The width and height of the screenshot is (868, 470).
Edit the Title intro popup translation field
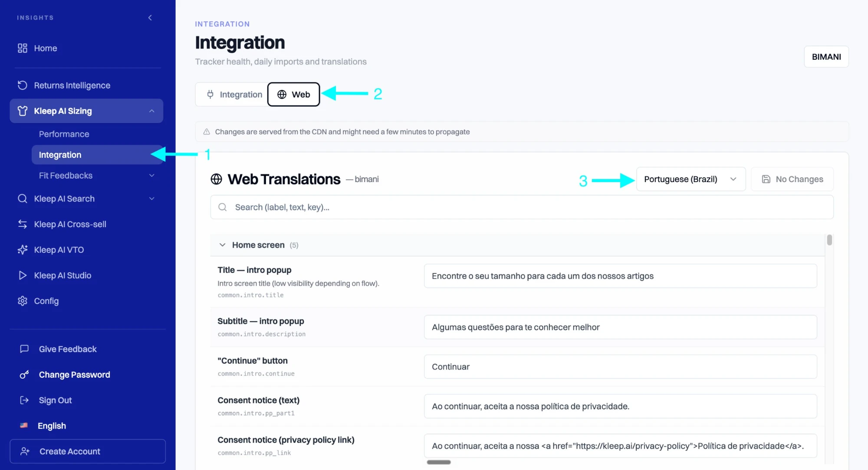[620, 276]
